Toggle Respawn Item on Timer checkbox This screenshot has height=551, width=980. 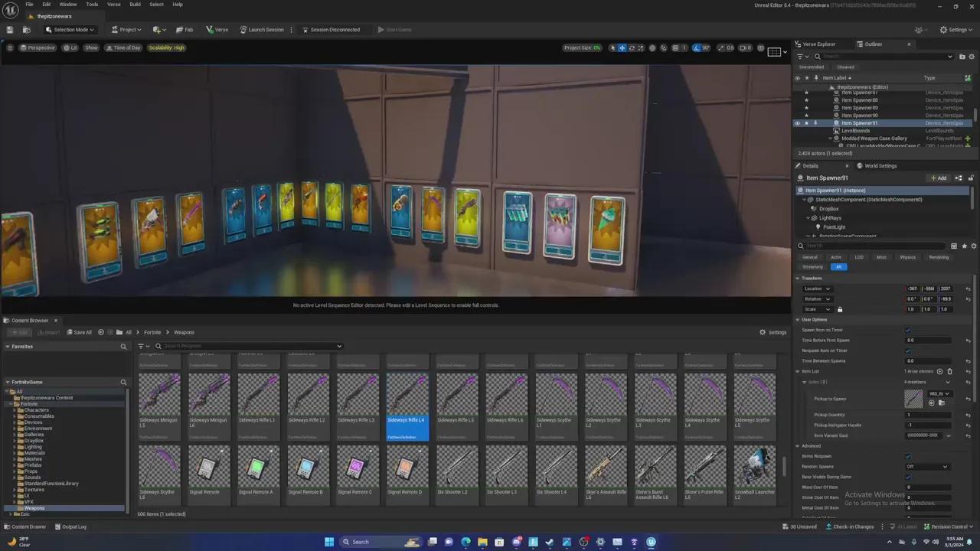[x=908, y=350]
